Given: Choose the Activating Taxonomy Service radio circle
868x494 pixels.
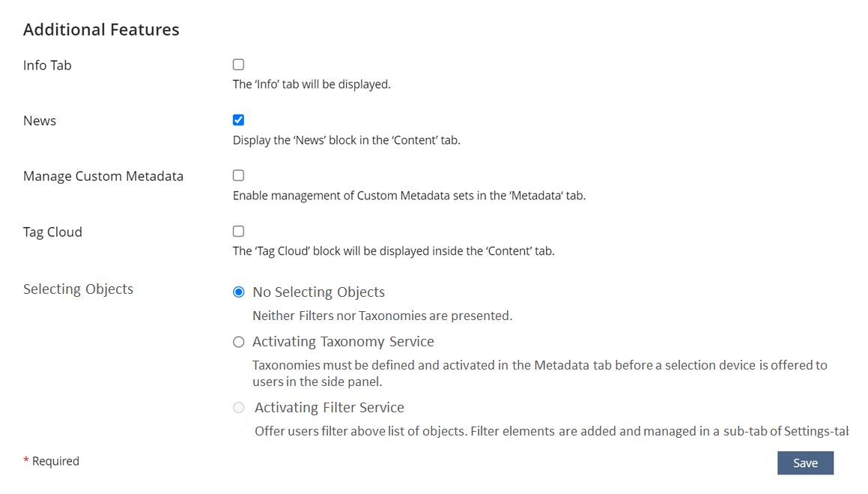Looking at the screenshot, I should click(x=239, y=342).
